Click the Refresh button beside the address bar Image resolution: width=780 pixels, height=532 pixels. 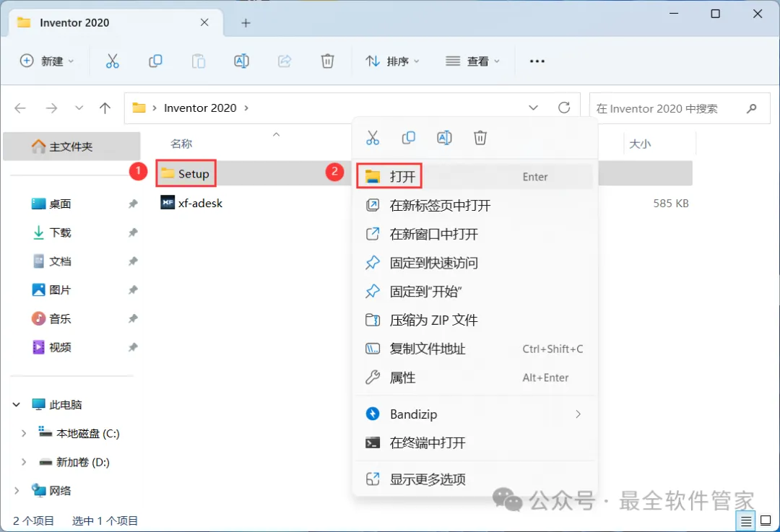click(x=564, y=108)
